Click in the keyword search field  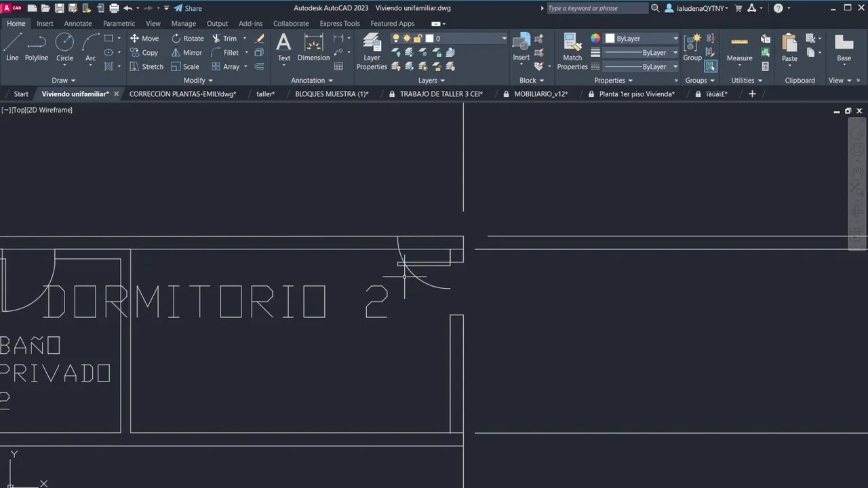pyautogui.click(x=596, y=8)
